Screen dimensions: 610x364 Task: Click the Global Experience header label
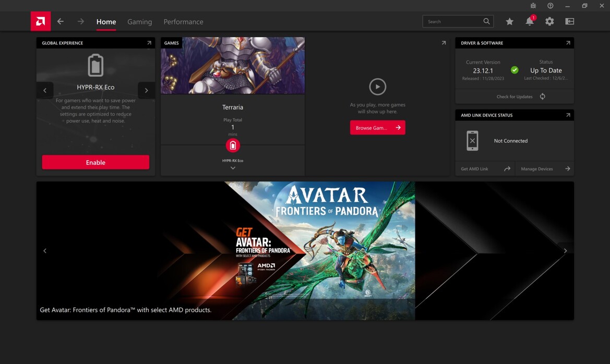(62, 43)
